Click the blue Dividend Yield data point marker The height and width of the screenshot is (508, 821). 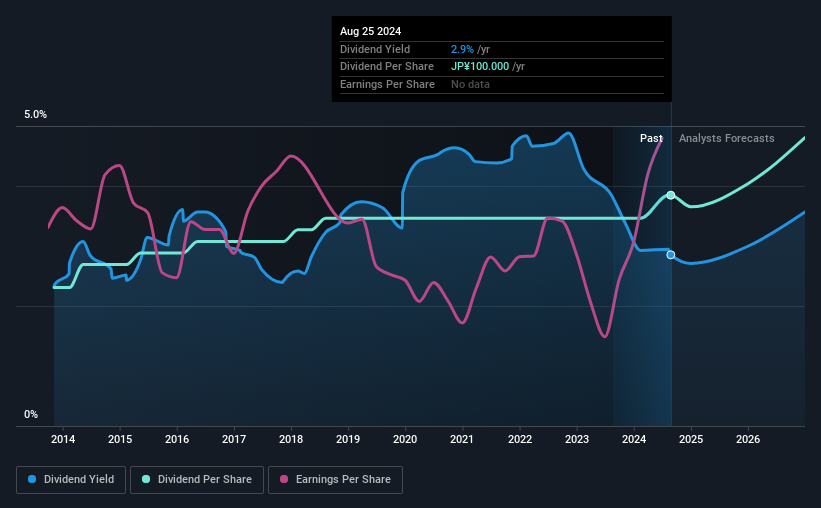click(671, 255)
